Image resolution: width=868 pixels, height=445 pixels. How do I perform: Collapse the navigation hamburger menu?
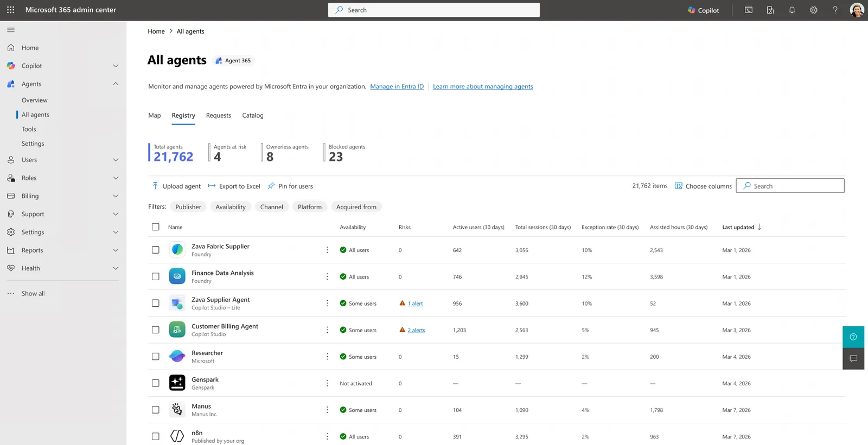pos(11,30)
